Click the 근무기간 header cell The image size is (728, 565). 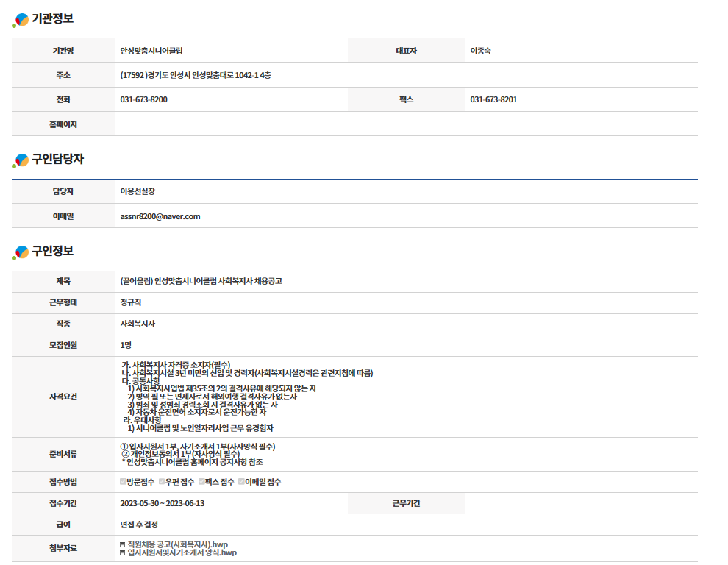(406, 503)
